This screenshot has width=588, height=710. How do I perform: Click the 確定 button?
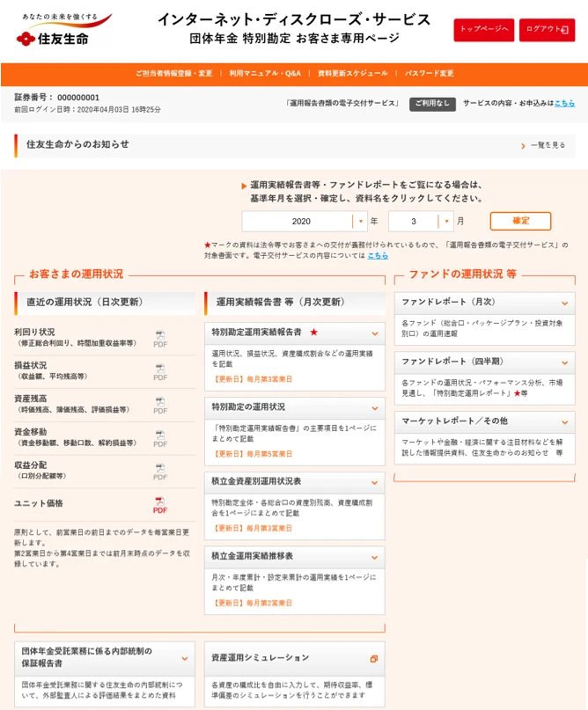(520, 222)
